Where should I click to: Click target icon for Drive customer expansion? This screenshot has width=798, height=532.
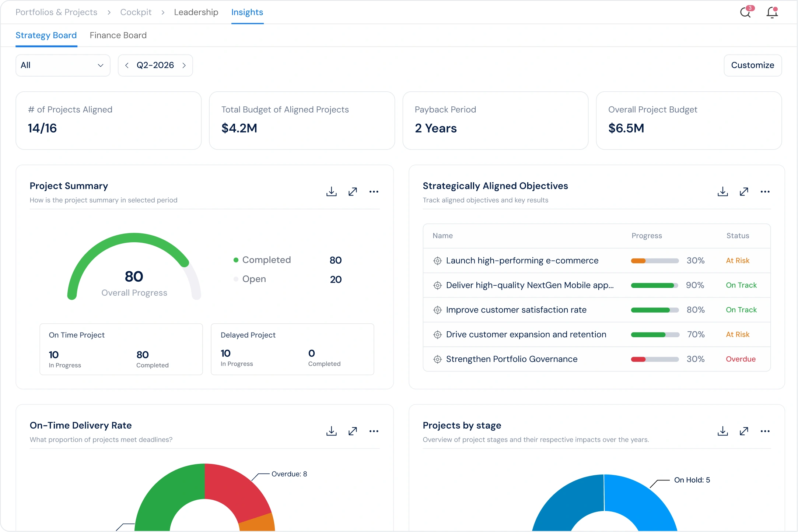(437, 335)
